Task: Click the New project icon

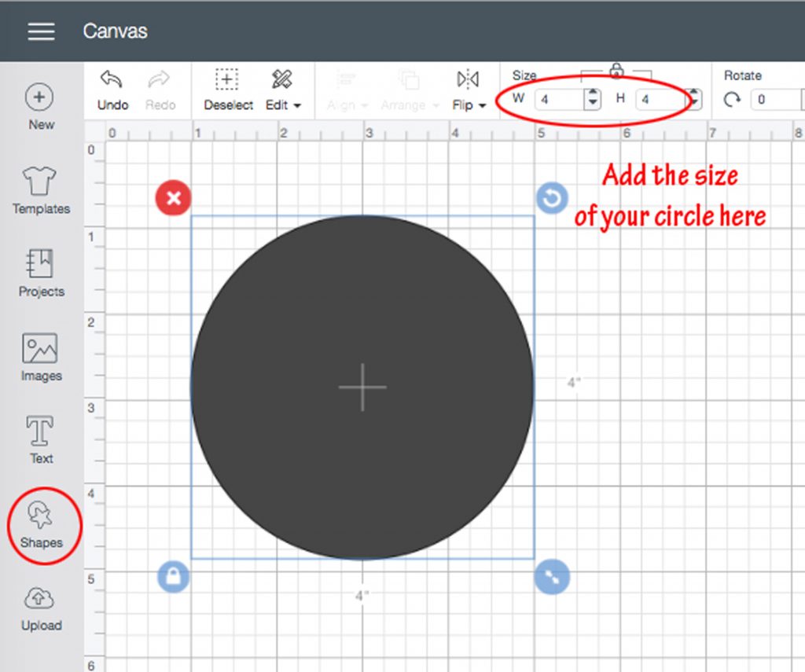Action: click(39, 97)
